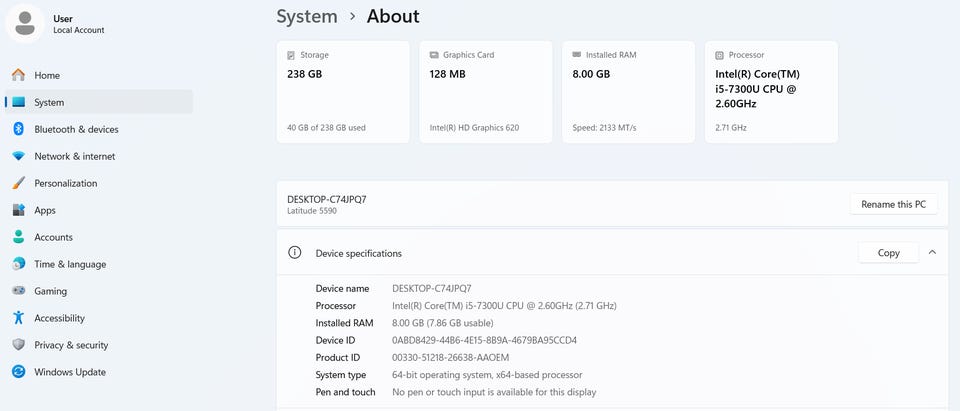
Task: Go to Privacy & security
Action: [71, 345]
